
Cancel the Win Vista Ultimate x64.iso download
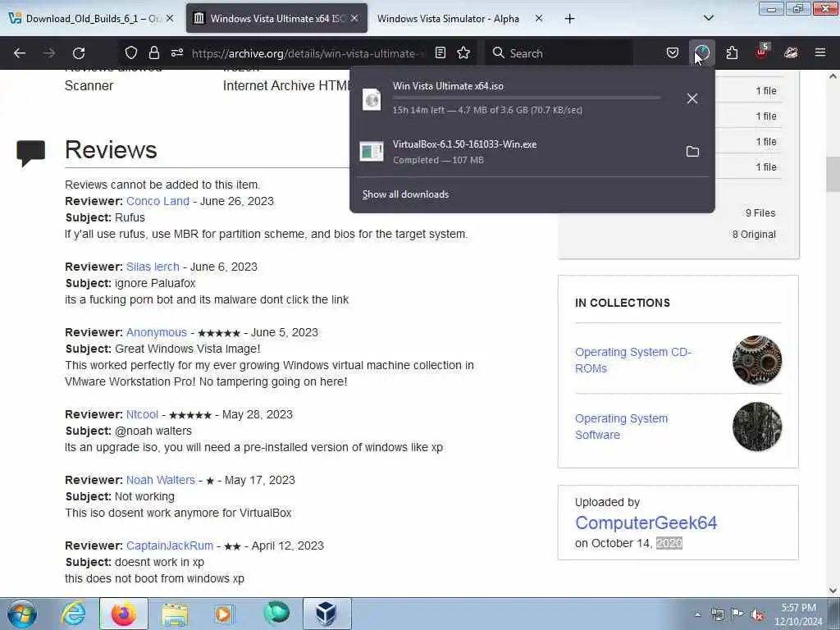[692, 98]
